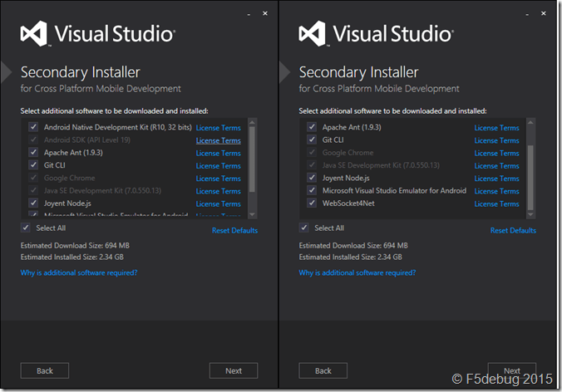
Task: Select 'Git CLI' row text in left list
Action: [55, 165]
